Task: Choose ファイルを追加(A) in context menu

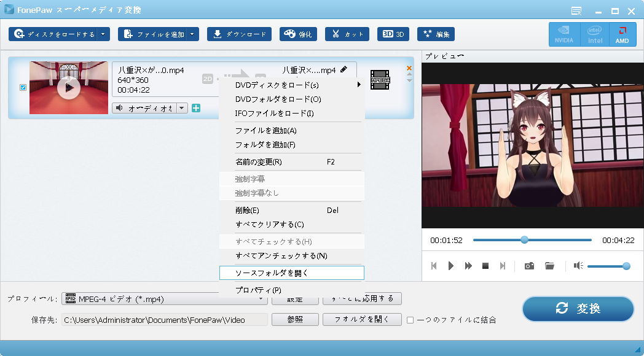Action: pyautogui.click(x=292, y=131)
